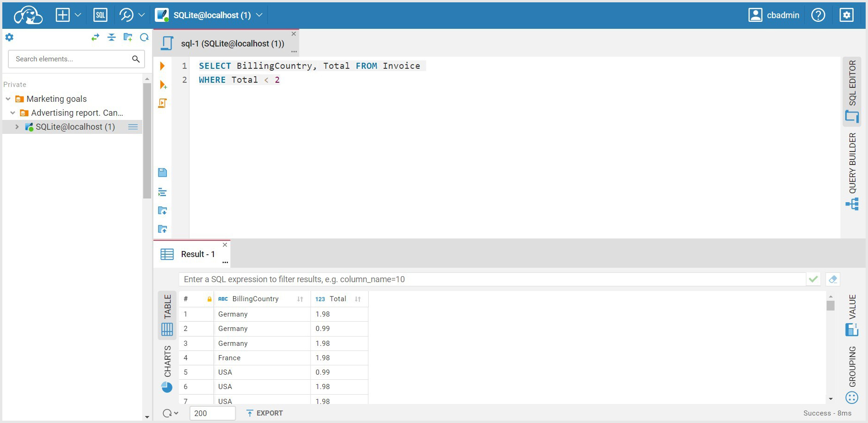Collapse the Marketing goals folder

click(7, 99)
